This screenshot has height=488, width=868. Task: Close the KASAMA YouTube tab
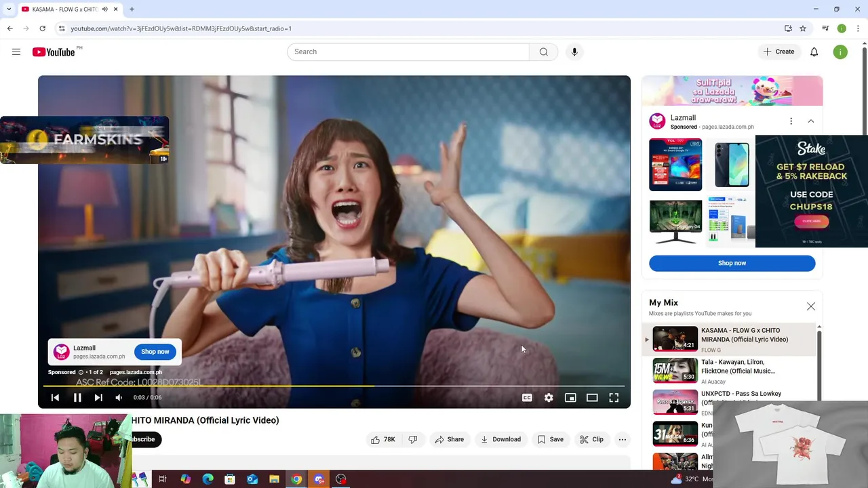coord(116,9)
